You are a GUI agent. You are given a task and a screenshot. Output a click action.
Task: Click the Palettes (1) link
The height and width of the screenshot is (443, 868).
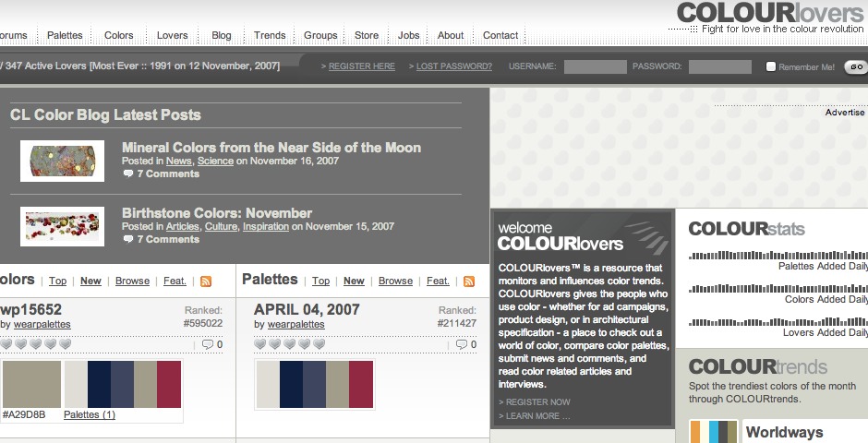coord(90,414)
